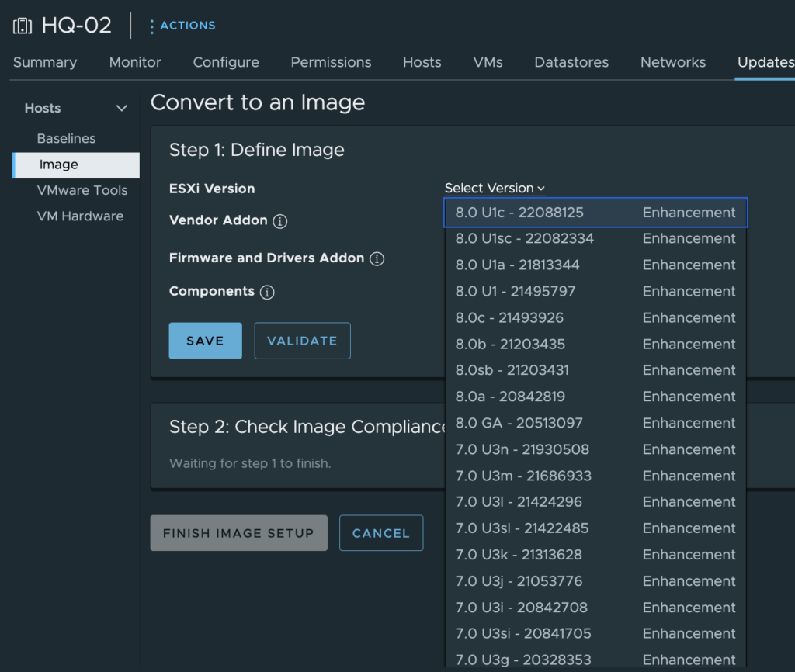Select version 7.0 U3si - 20841705
The height and width of the screenshot is (672, 795).
pos(595,634)
